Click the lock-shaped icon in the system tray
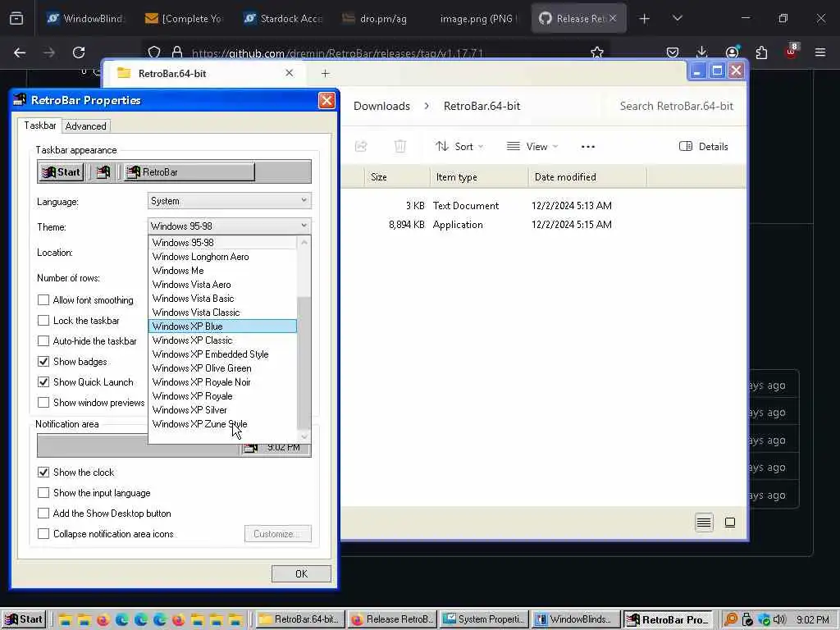The height and width of the screenshot is (630, 840). click(747, 620)
